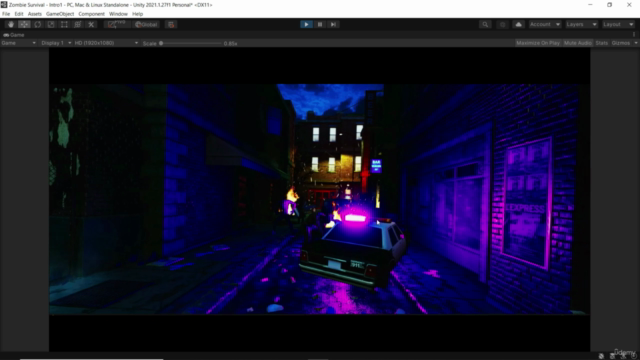
Task: Open the HD (1920x1080) resolution dropdown
Action: [106, 43]
